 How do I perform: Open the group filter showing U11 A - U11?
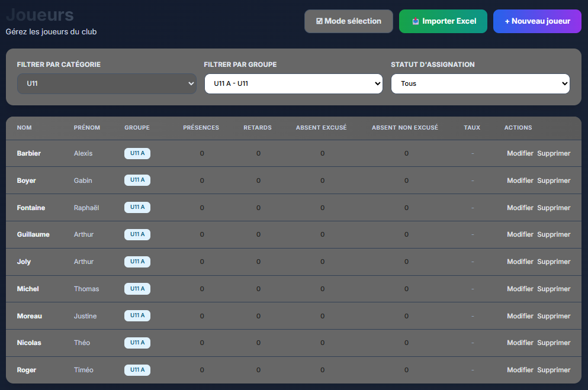click(293, 83)
